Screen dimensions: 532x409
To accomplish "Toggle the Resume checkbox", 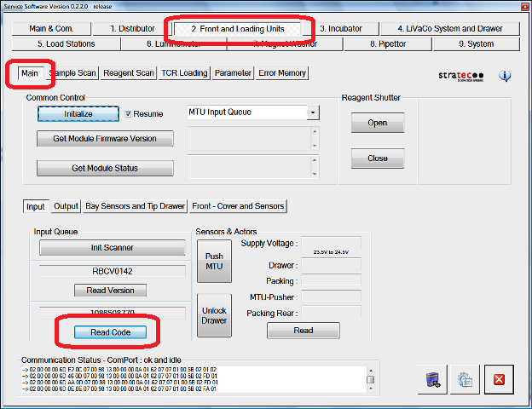I will tap(129, 113).
